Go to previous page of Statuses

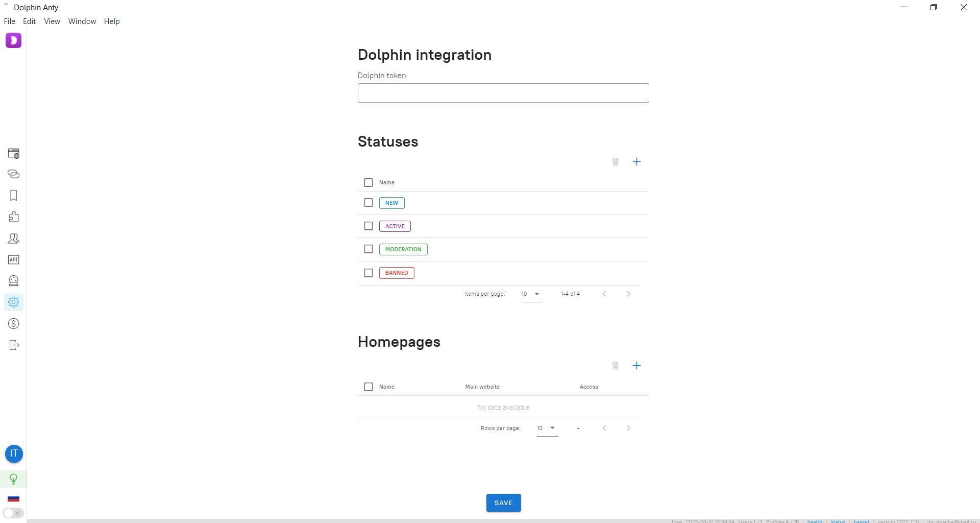[x=604, y=294]
